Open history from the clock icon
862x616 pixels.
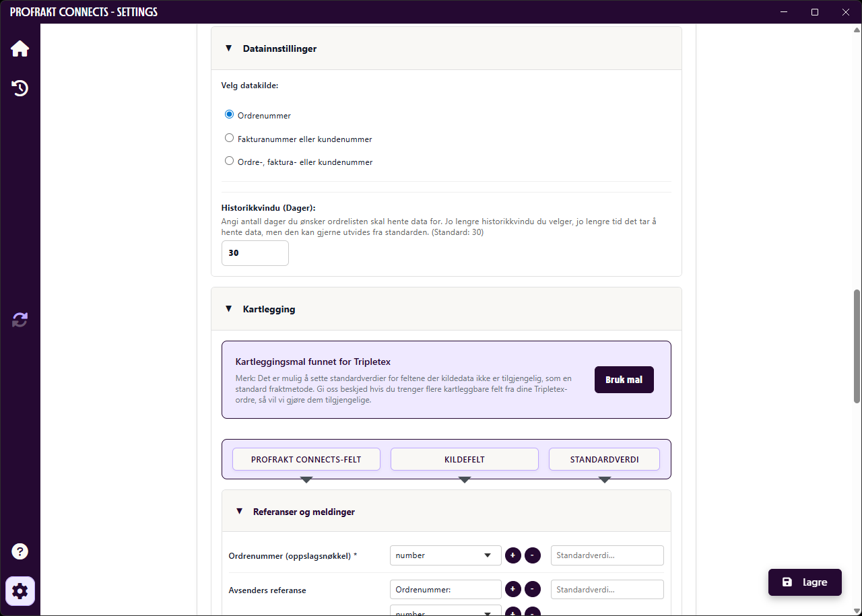pos(20,88)
